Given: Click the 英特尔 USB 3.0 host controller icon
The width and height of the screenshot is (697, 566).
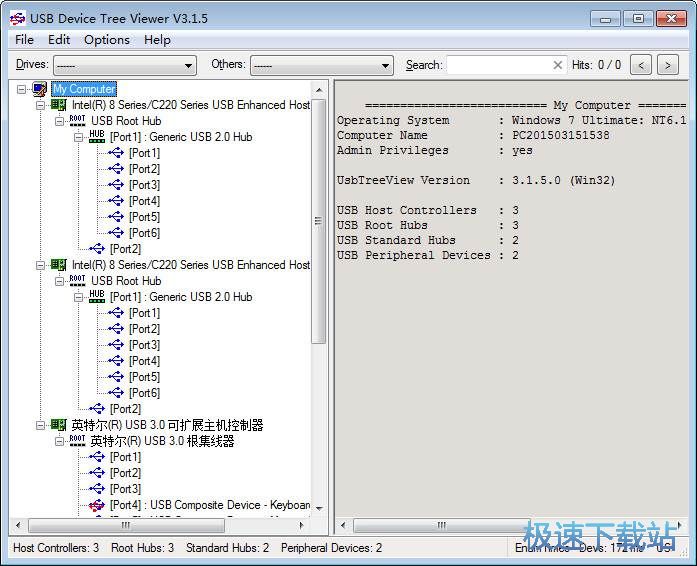Looking at the screenshot, I should (59, 425).
